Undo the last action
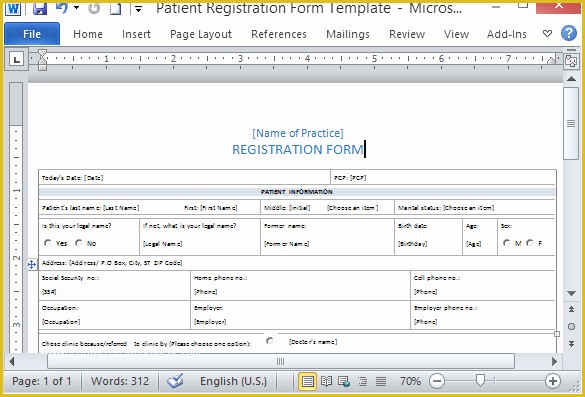The width and height of the screenshot is (585, 397). 62,8
